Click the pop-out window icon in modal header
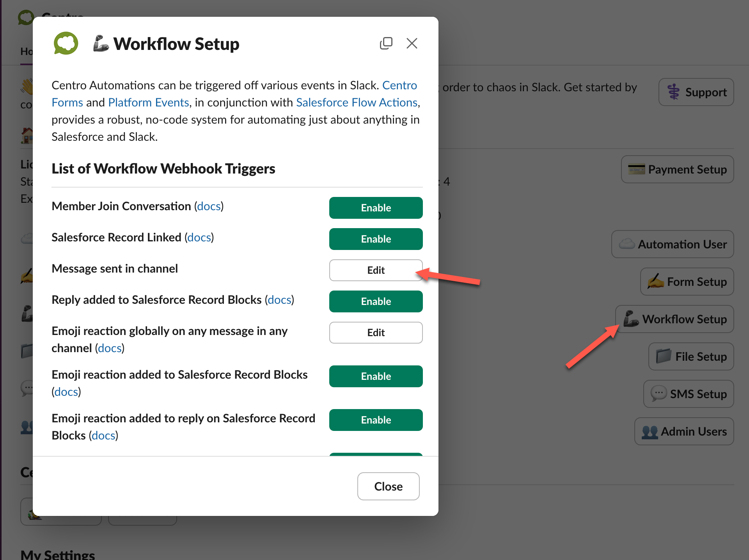The width and height of the screenshot is (749, 560). point(386,43)
